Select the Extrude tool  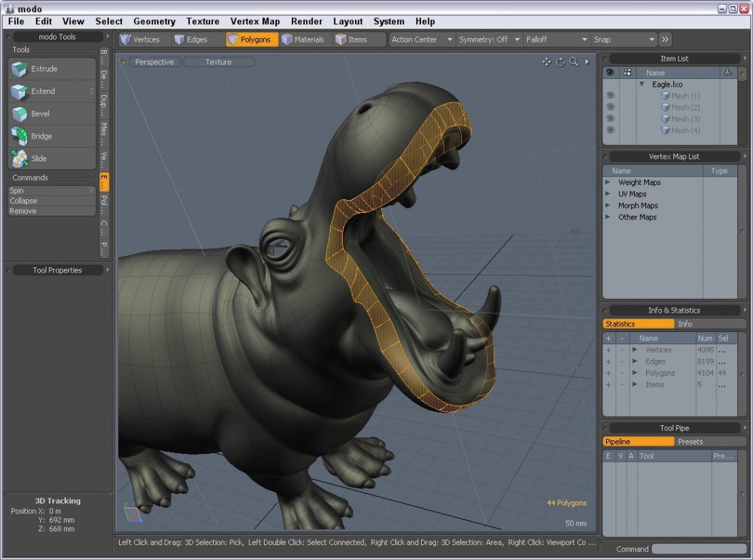[52, 69]
